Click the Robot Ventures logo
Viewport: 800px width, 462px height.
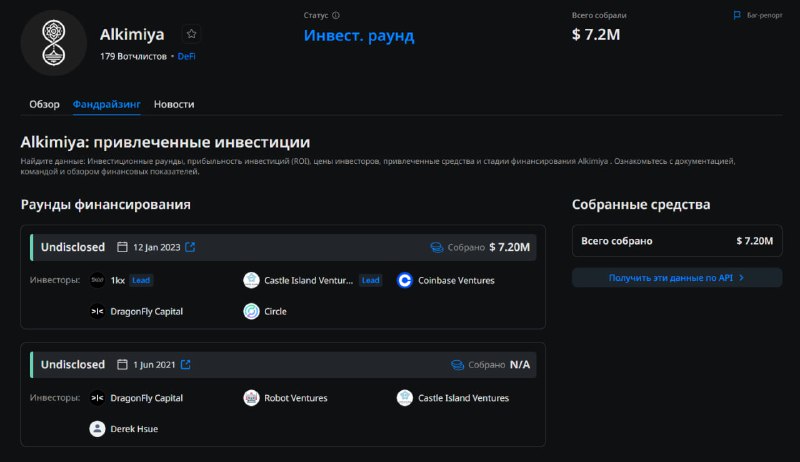[x=251, y=398]
